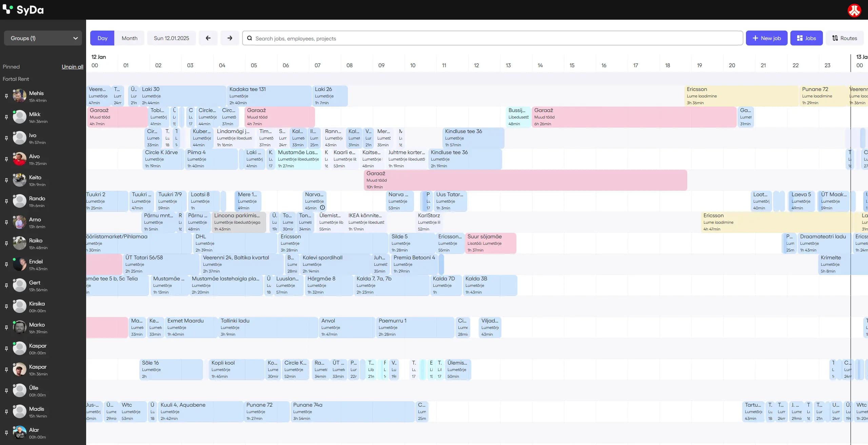
Task: Open Raiko avatar photo
Action: (x=20, y=243)
